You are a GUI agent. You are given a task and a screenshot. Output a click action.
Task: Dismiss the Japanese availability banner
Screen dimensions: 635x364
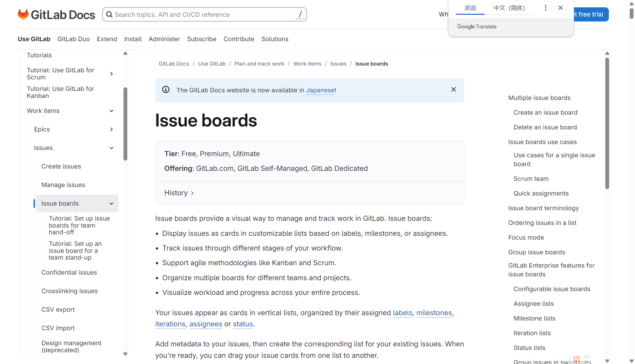click(x=453, y=90)
